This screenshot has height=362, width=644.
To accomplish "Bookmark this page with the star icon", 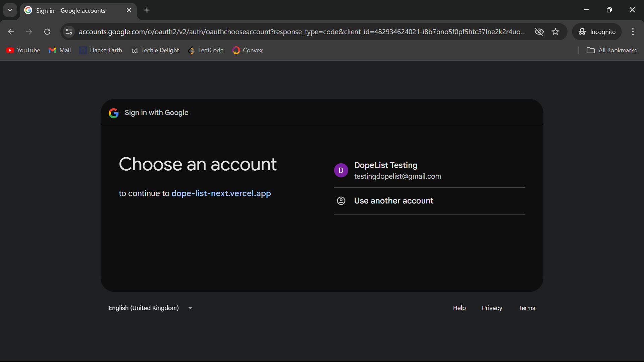I will point(555,32).
